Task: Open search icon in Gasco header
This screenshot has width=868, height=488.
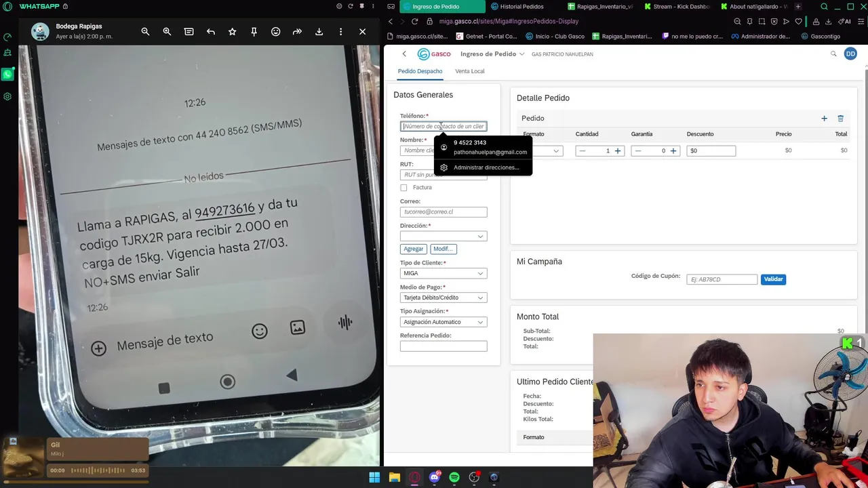Action: point(833,54)
